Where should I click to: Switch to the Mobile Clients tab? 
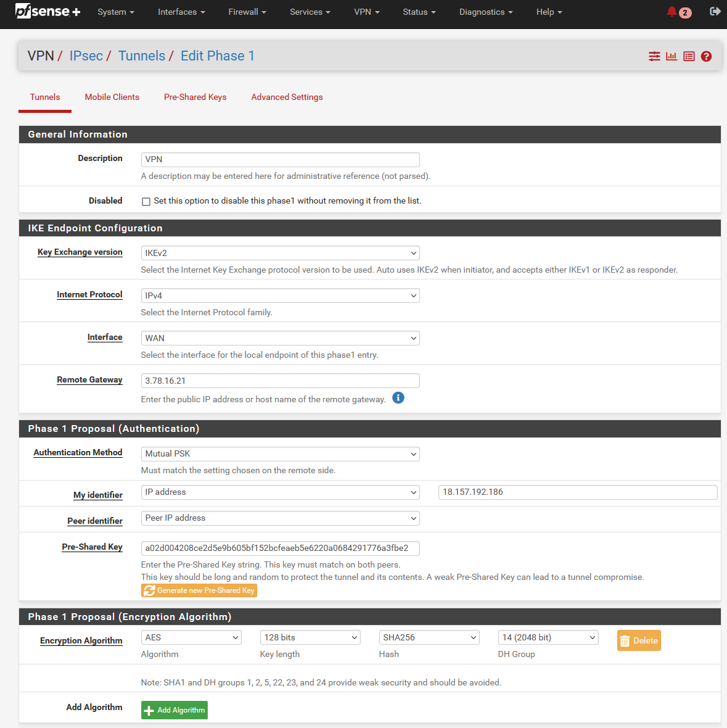112,97
